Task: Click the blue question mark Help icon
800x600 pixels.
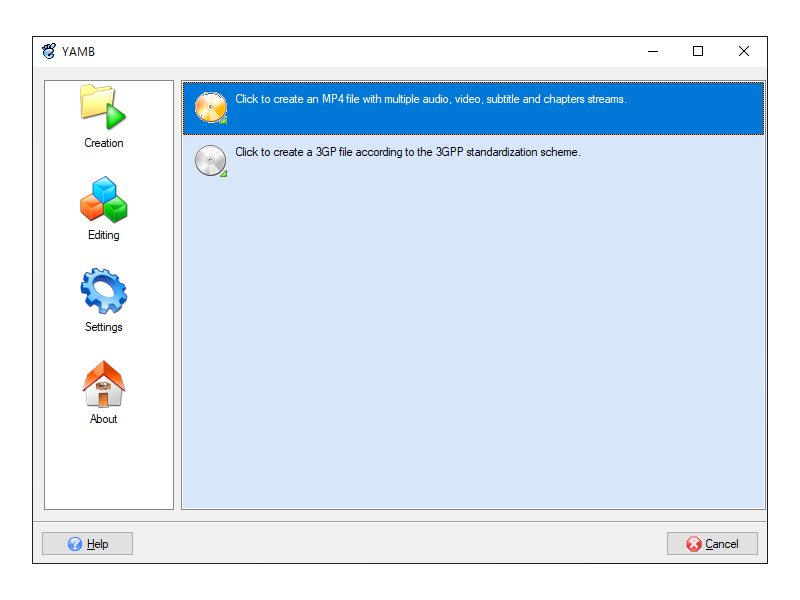Action: 74,544
